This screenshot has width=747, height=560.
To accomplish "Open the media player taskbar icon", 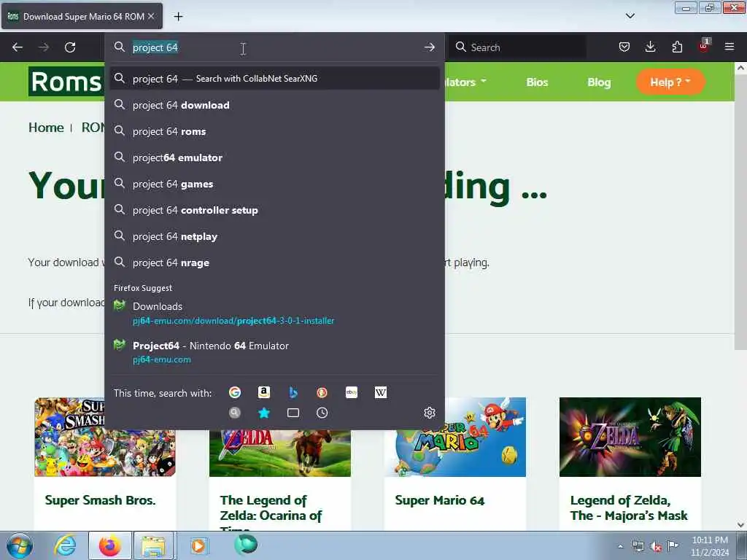I will click(x=198, y=545).
